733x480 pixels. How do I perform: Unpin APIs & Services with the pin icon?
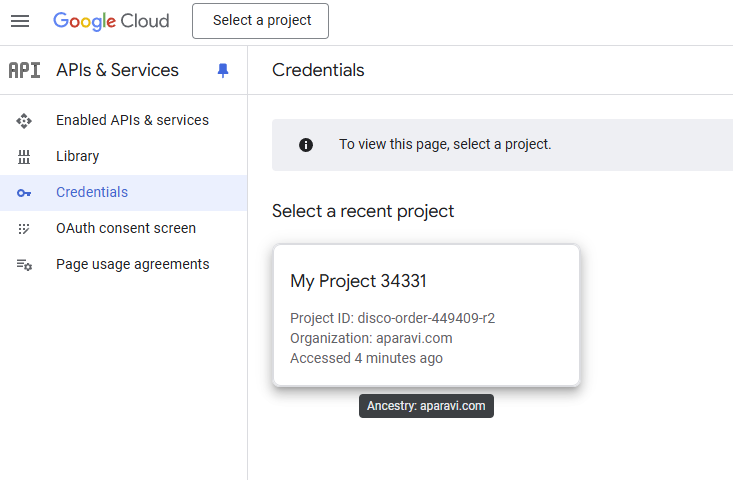point(223,70)
